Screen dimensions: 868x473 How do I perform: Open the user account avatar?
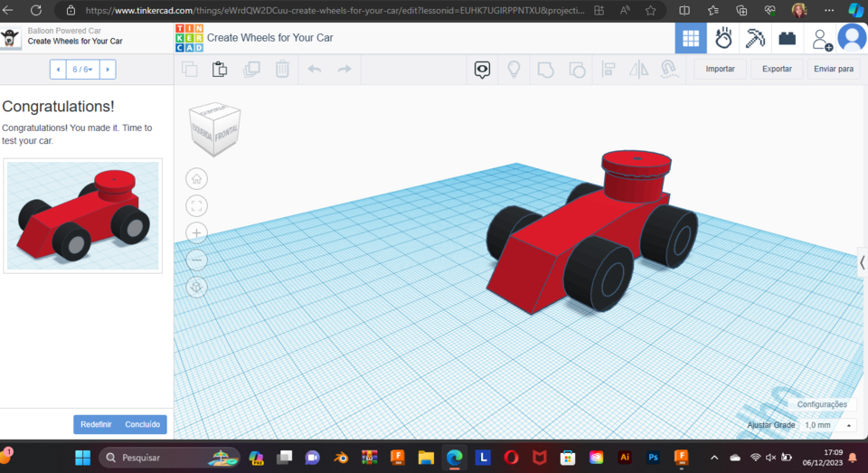(852, 38)
